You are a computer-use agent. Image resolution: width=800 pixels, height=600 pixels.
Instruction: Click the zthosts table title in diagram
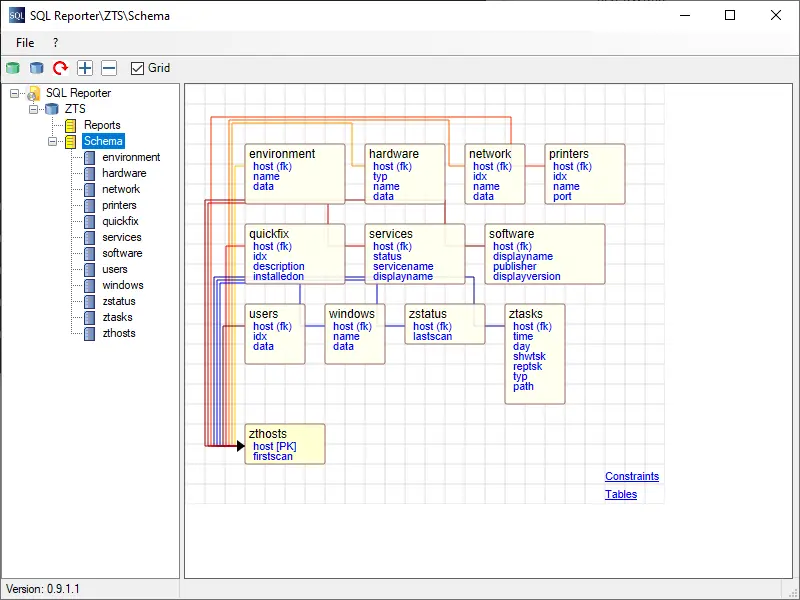point(267,434)
